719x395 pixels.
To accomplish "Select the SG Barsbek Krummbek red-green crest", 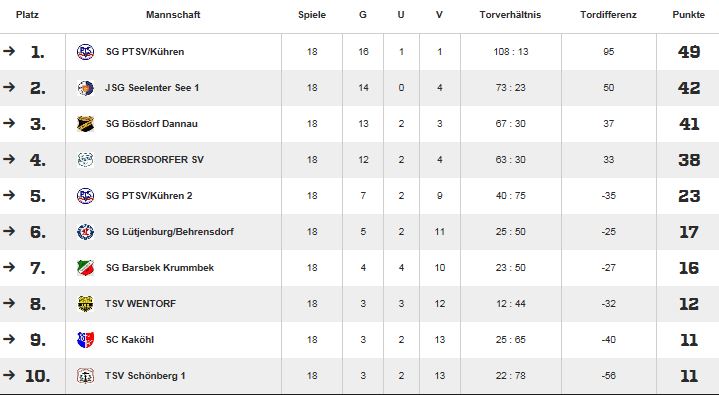I will [86, 268].
